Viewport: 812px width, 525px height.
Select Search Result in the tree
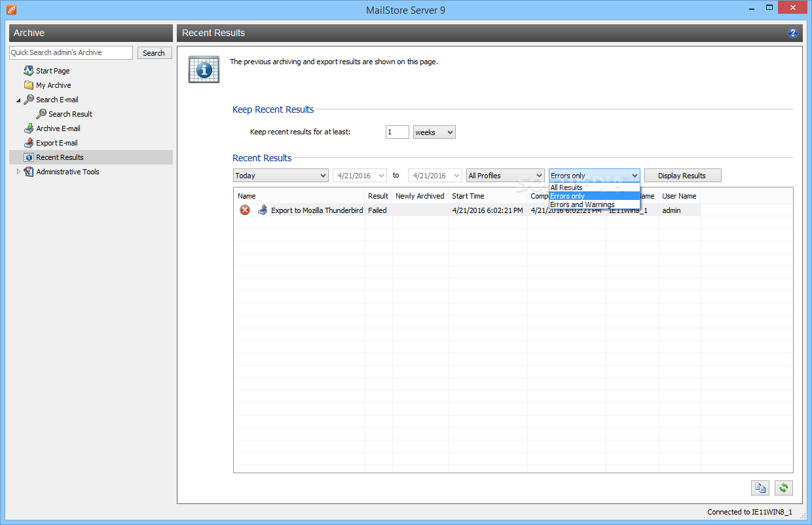click(71, 114)
